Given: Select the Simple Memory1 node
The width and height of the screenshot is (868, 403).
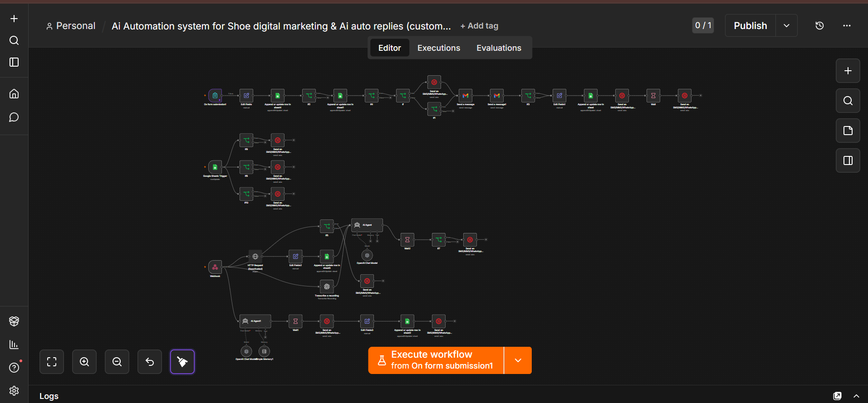Looking at the screenshot, I should 264,351.
